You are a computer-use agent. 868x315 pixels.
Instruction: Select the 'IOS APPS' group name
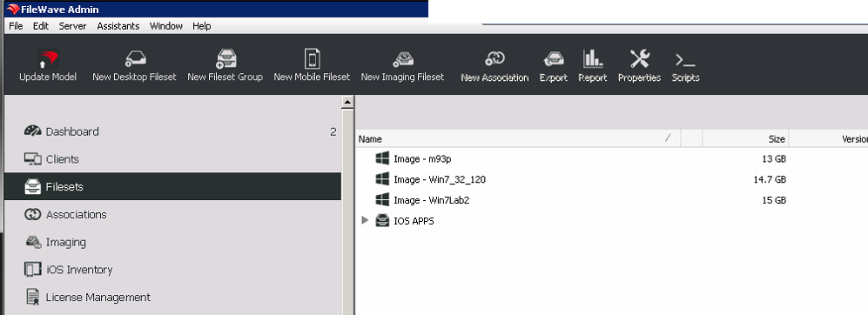414,221
